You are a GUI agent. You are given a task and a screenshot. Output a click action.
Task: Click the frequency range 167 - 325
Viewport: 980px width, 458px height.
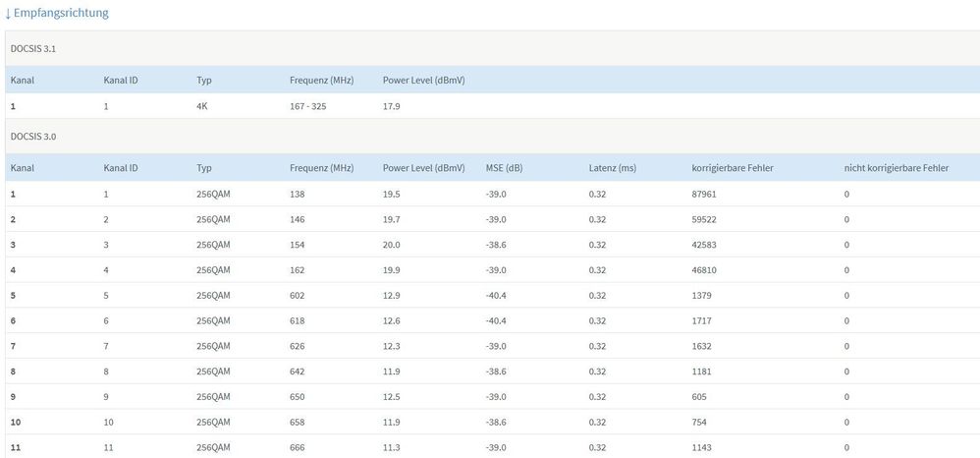(x=308, y=106)
